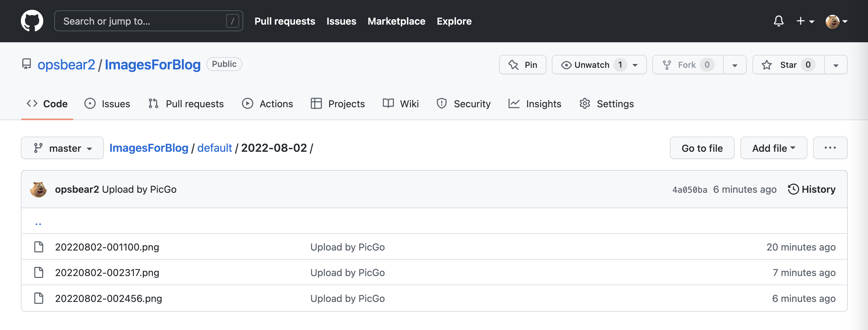
Task: Open file 20220802-001100.png
Action: click(x=107, y=247)
